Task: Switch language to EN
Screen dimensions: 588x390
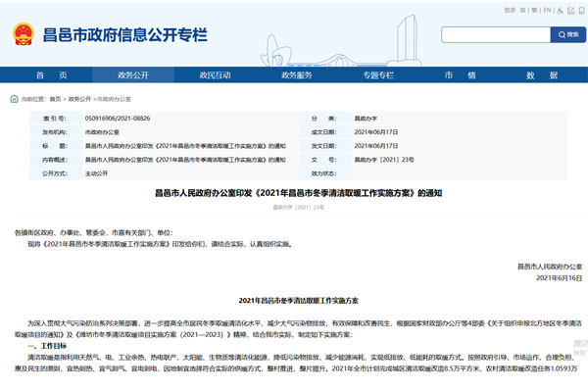Action: point(547,10)
